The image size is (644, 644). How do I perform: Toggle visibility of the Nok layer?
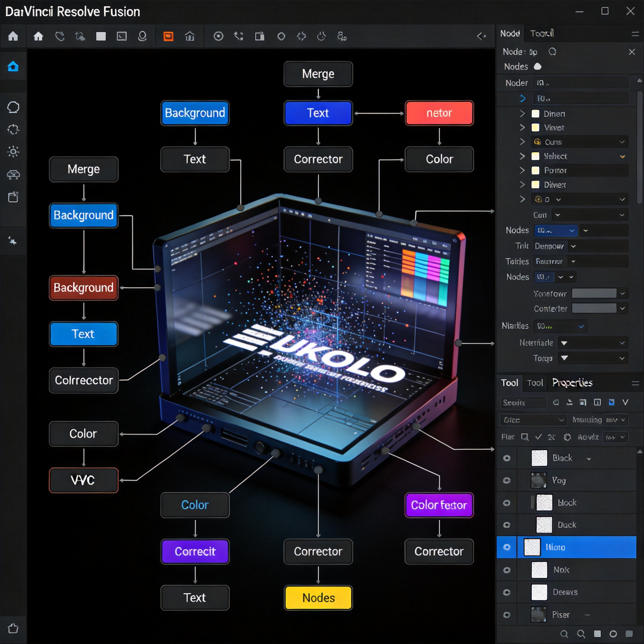[507, 570]
